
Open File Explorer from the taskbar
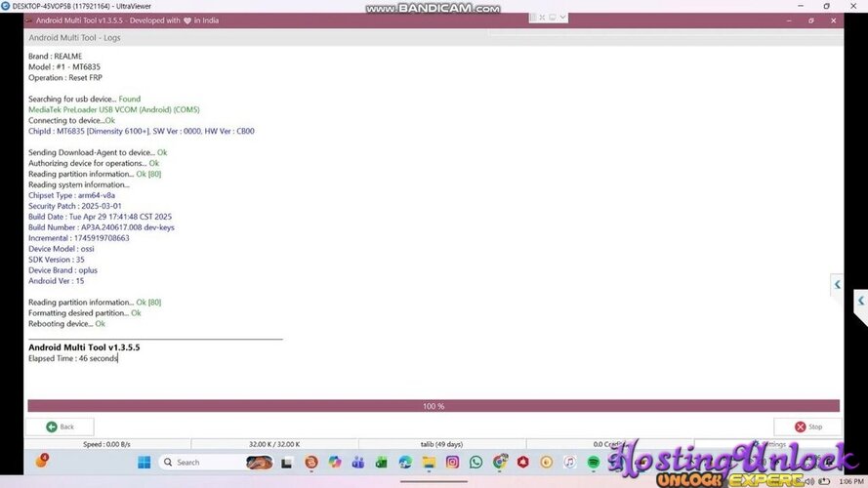pos(429,462)
